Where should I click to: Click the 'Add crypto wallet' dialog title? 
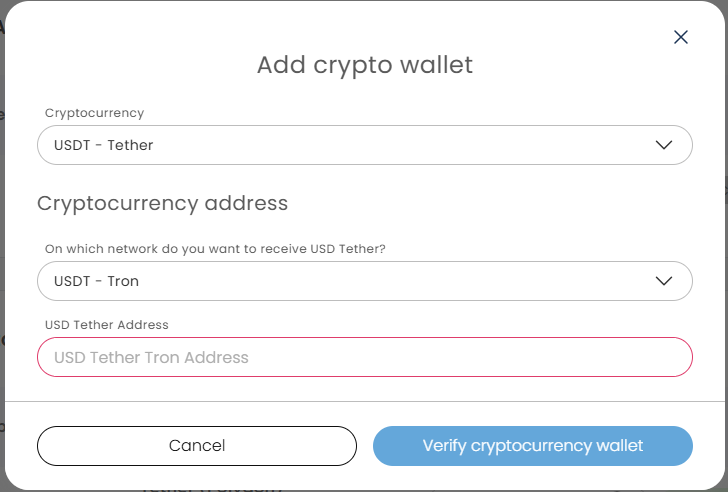click(x=364, y=65)
